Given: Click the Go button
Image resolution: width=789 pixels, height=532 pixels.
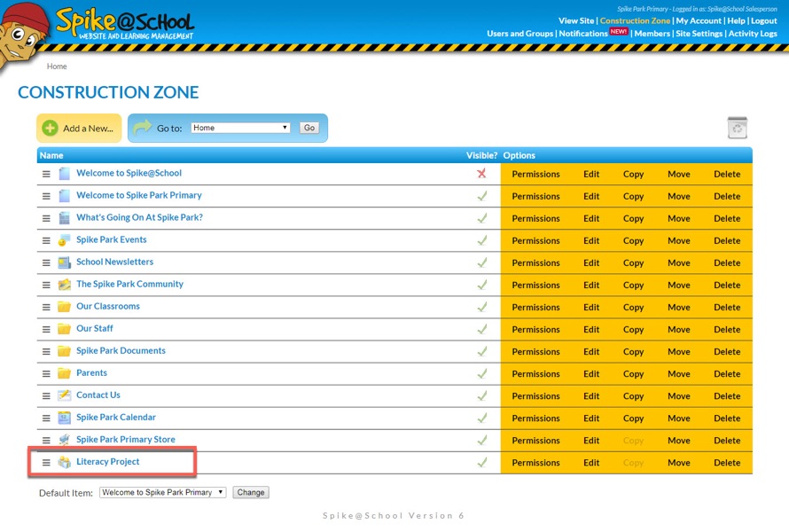Looking at the screenshot, I should 309,128.
